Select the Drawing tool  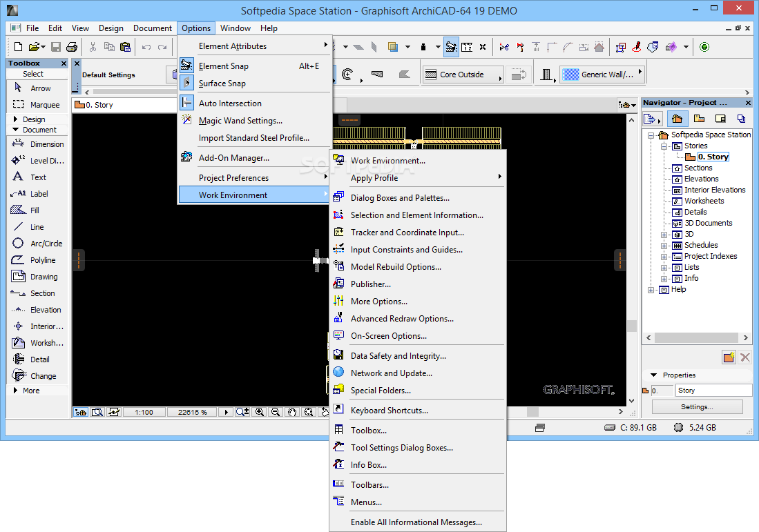point(37,277)
